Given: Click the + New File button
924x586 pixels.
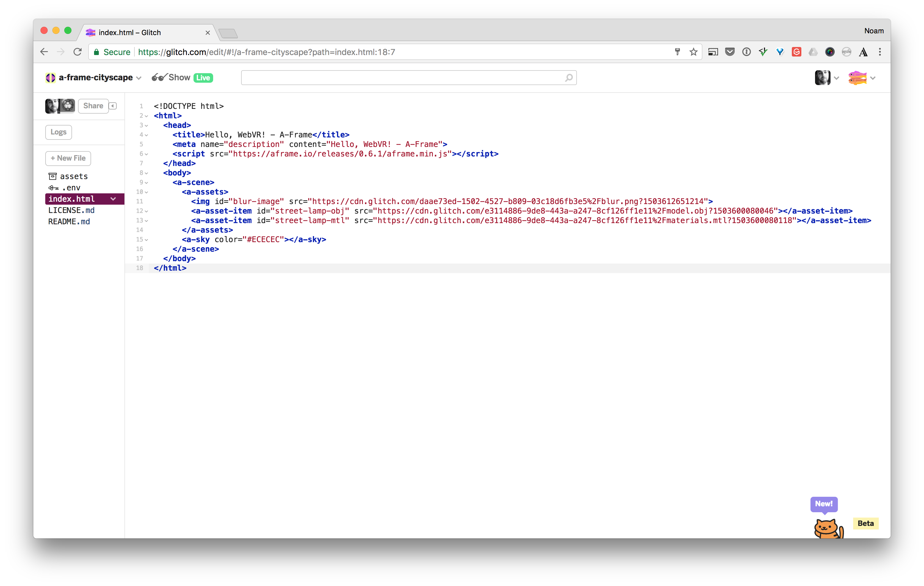Looking at the screenshot, I should pyautogui.click(x=68, y=158).
